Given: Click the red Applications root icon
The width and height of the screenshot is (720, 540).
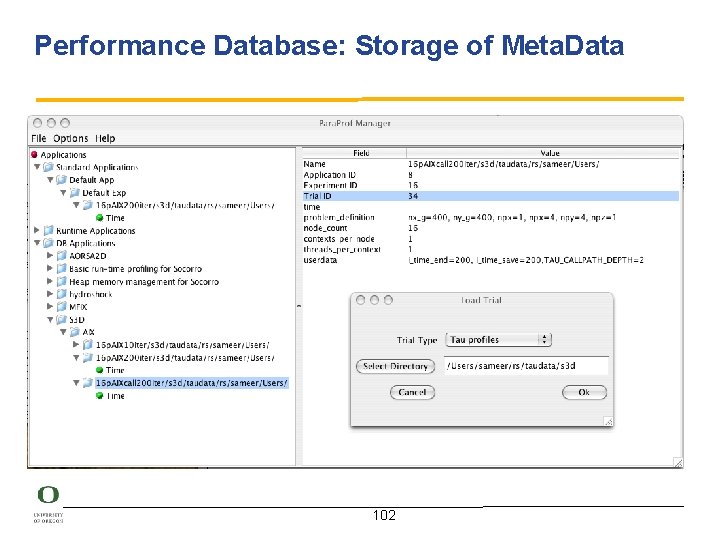Looking at the screenshot, I should point(34,155).
